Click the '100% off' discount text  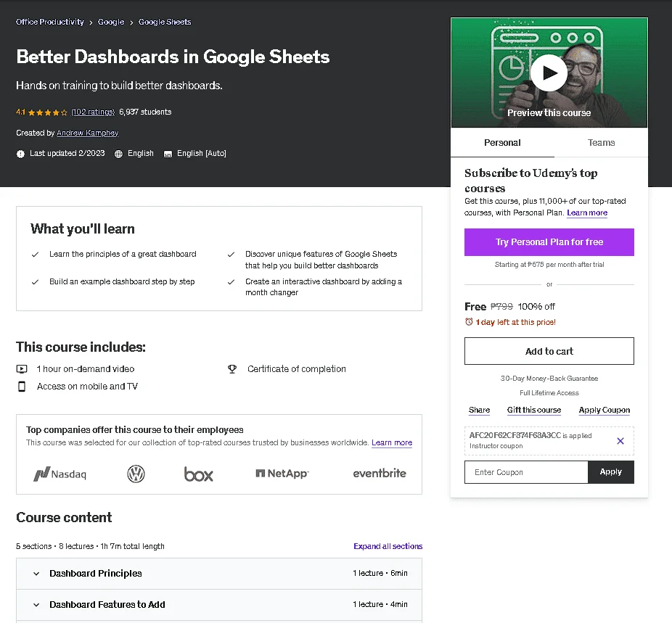536,307
